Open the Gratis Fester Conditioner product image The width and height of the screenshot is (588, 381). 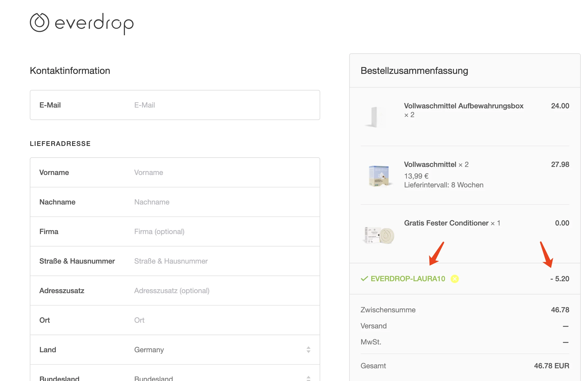[x=378, y=235]
